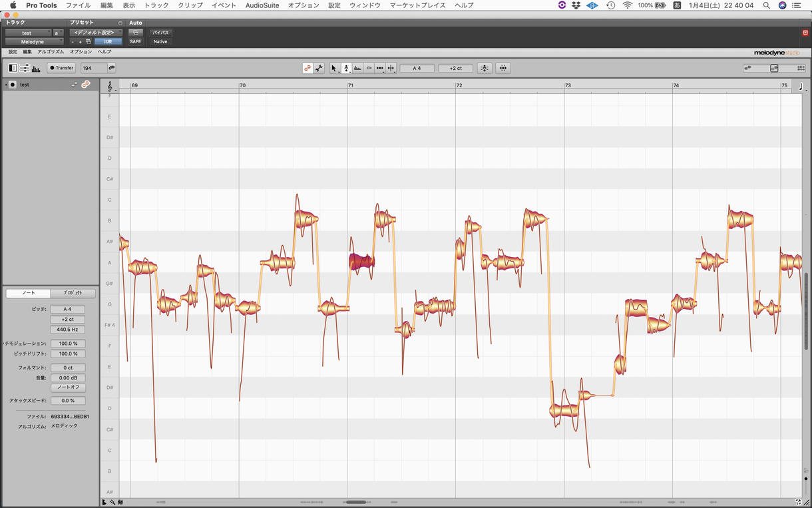Open the quarter-note time grid settings

800,86
